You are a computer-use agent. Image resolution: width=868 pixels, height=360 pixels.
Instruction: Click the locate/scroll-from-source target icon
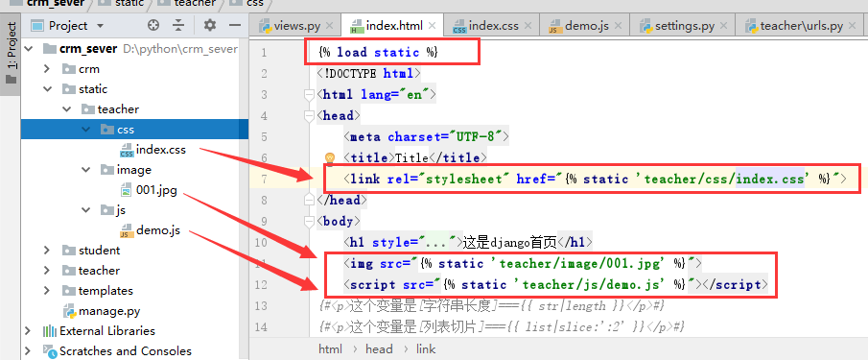[x=153, y=26]
